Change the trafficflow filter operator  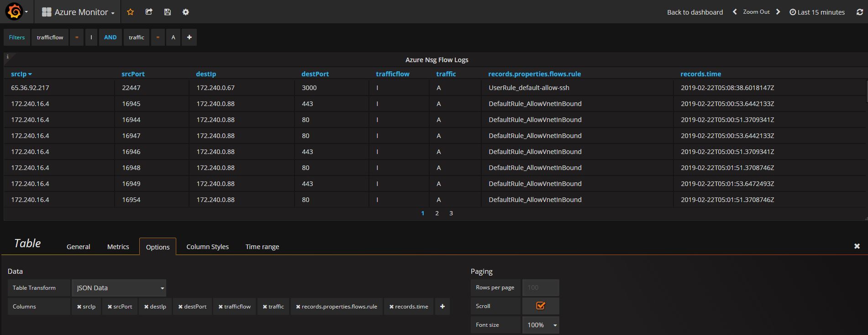pos(77,37)
